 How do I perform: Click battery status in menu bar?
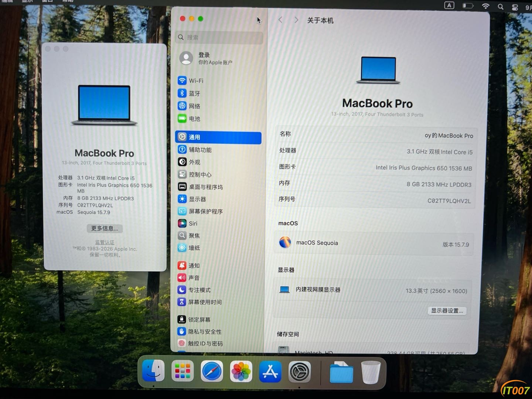468,6
